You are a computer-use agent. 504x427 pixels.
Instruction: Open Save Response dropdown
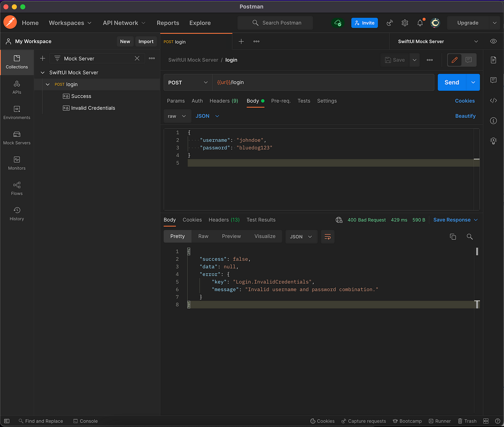pos(455,220)
